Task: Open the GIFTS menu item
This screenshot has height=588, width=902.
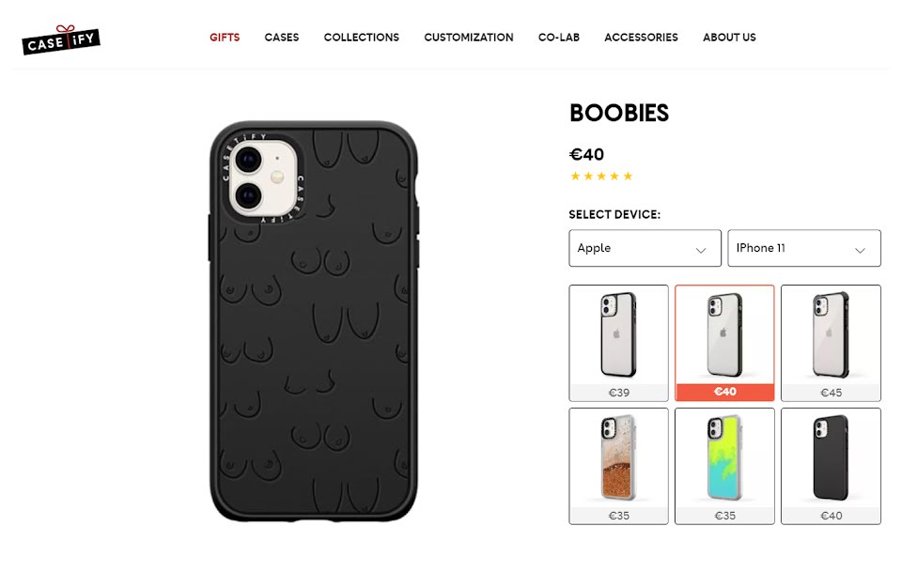Action: tap(225, 38)
